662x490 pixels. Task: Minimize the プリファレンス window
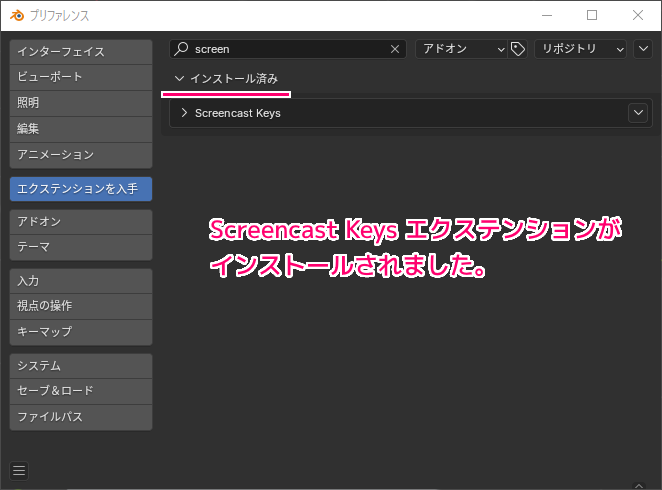(x=547, y=15)
